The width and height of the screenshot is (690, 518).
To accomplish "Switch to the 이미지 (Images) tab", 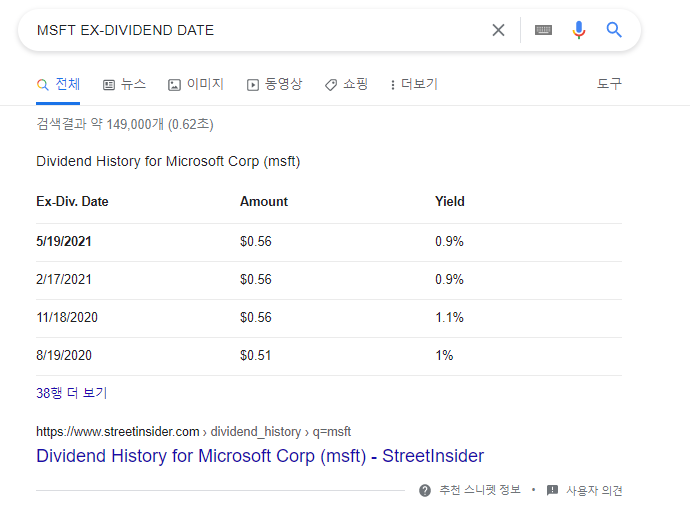I will click(x=196, y=84).
